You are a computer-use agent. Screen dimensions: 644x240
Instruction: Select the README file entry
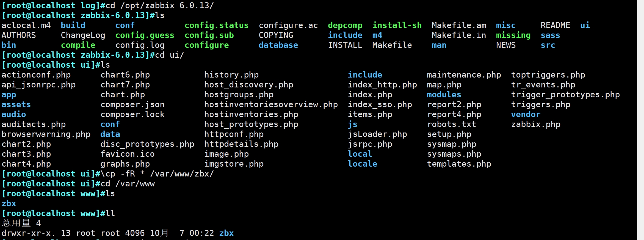coord(555,25)
